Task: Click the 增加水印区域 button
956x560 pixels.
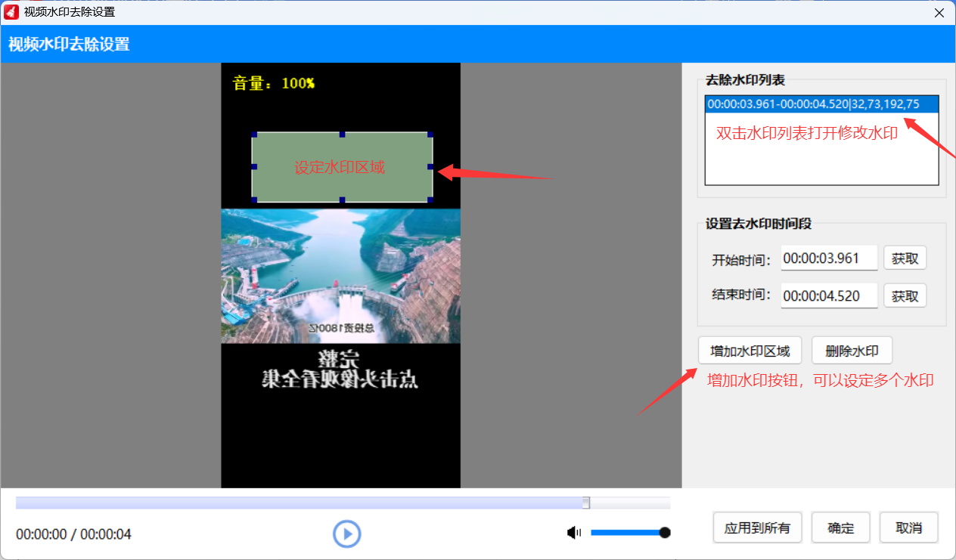Action: [750, 351]
